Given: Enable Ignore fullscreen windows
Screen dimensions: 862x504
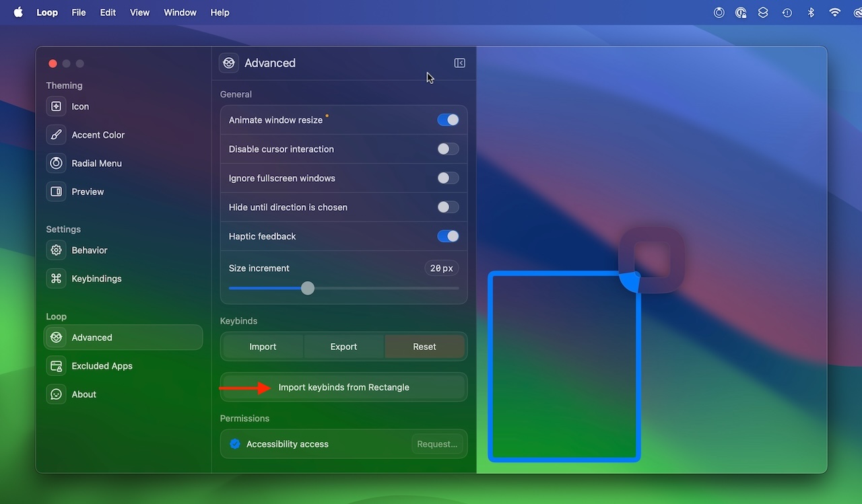Looking at the screenshot, I should (448, 178).
